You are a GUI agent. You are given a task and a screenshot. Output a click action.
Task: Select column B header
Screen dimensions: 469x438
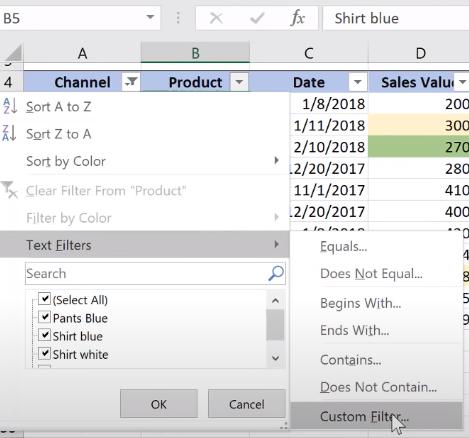(195, 53)
